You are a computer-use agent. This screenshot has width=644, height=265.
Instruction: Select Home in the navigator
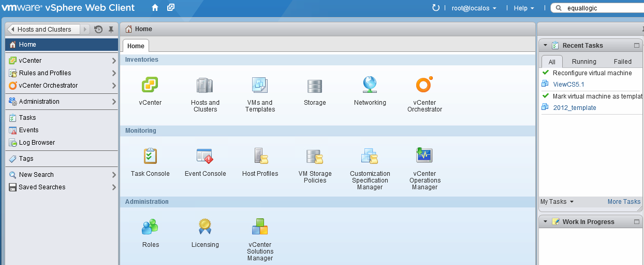[x=62, y=45]
